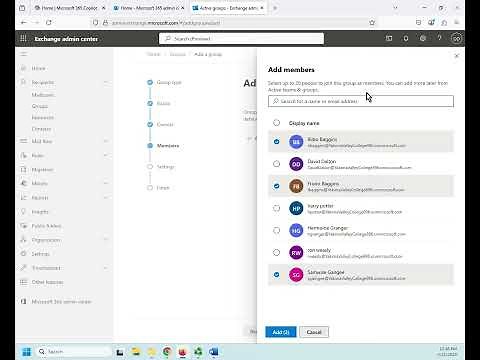
Task: Click the account avatar in header
Action: pos(456,38)
